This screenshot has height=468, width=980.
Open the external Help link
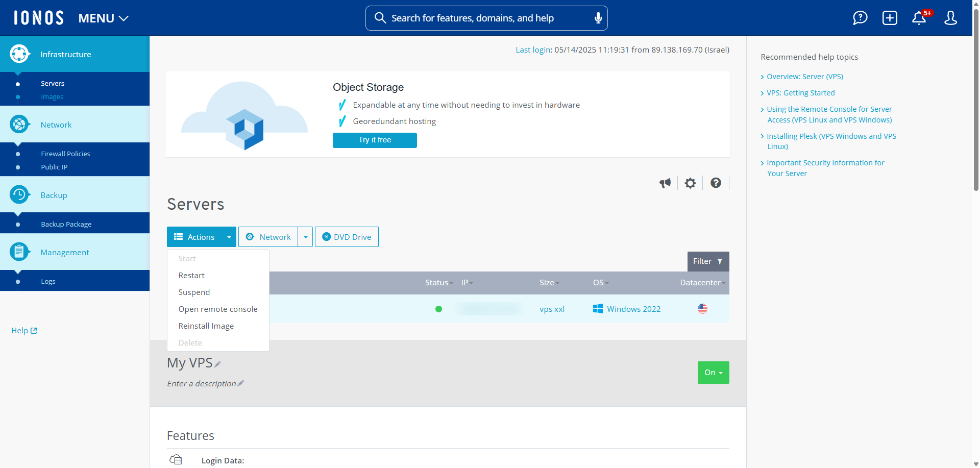(24, 330)
